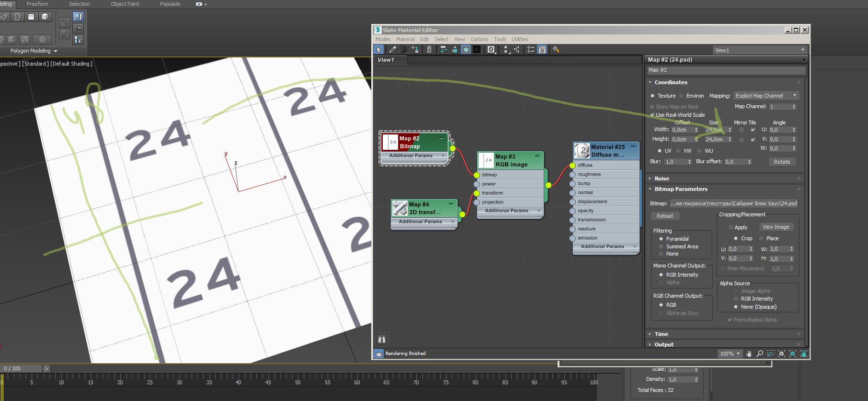The width and height of the screenshot is (868, 401).
Task: Click the View Image button
Action: (x=776, y=227)
